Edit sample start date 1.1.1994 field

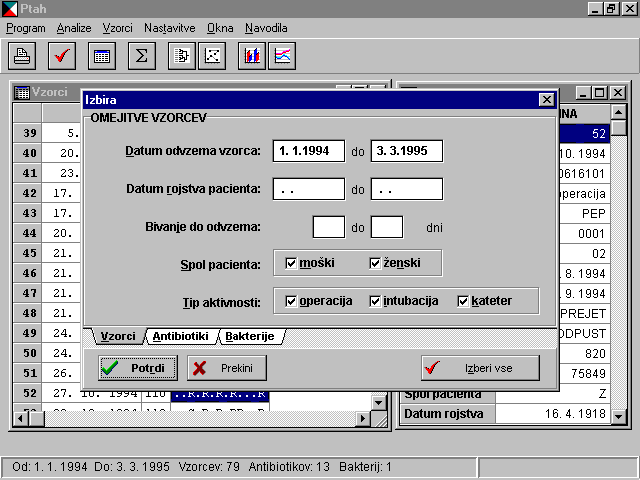pyautogui.click(x=309, y=151)
